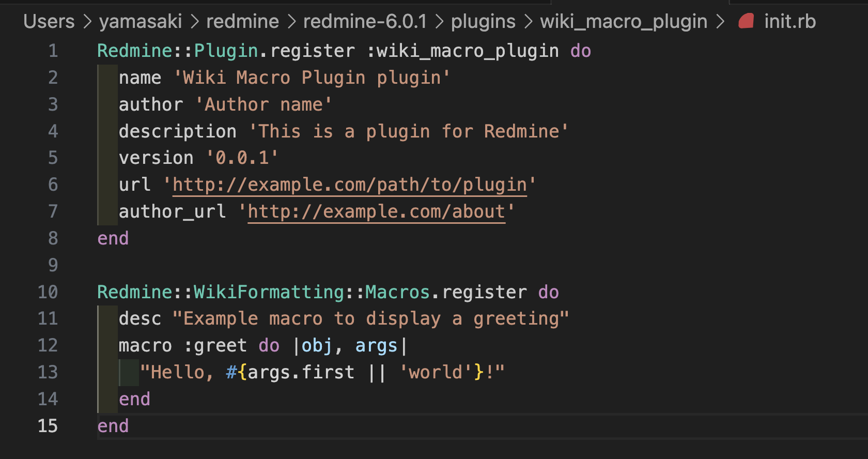Click the end keyword on line 8
The width and height of the screenshot is (868, 459).
113,238
